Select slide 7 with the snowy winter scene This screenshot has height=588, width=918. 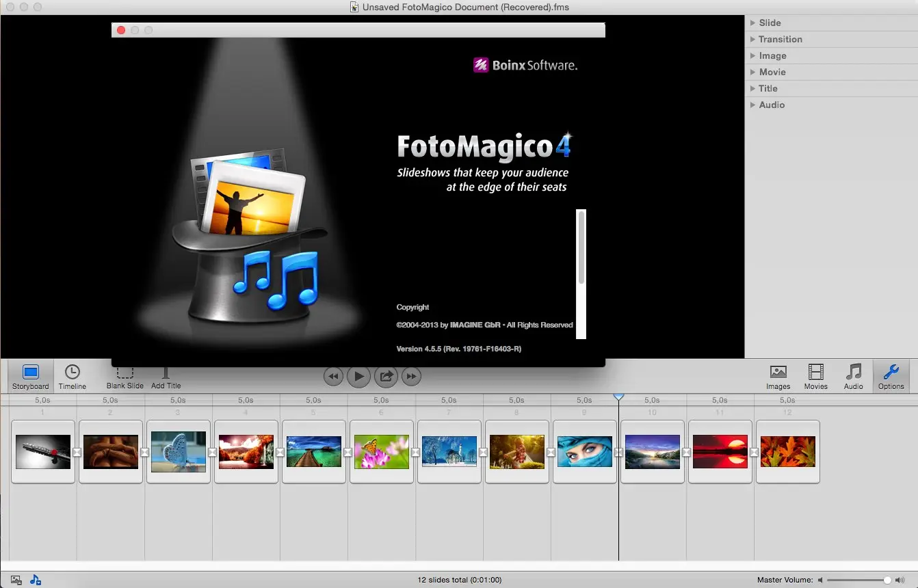pyautogui.click(x=449, y=452)
